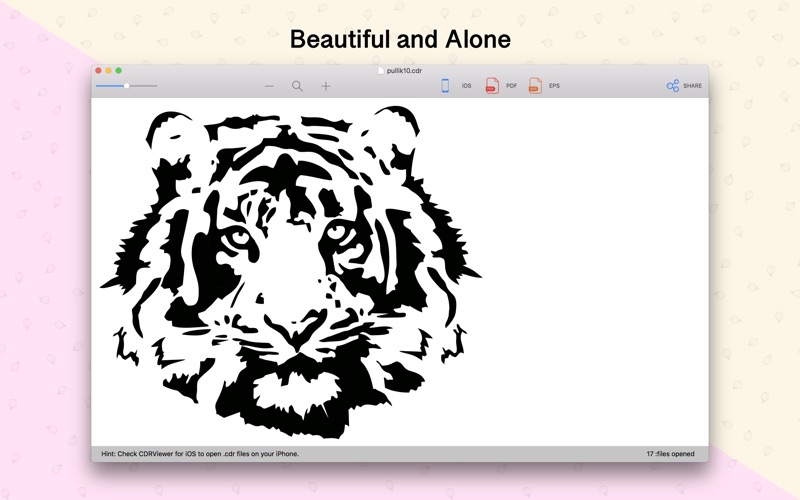
Task: Click the PDF label
Action: click(x=511, y=86)
